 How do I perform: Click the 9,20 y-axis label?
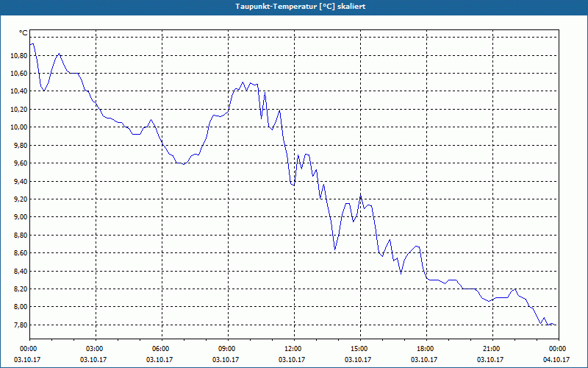(x=20, y=199)
